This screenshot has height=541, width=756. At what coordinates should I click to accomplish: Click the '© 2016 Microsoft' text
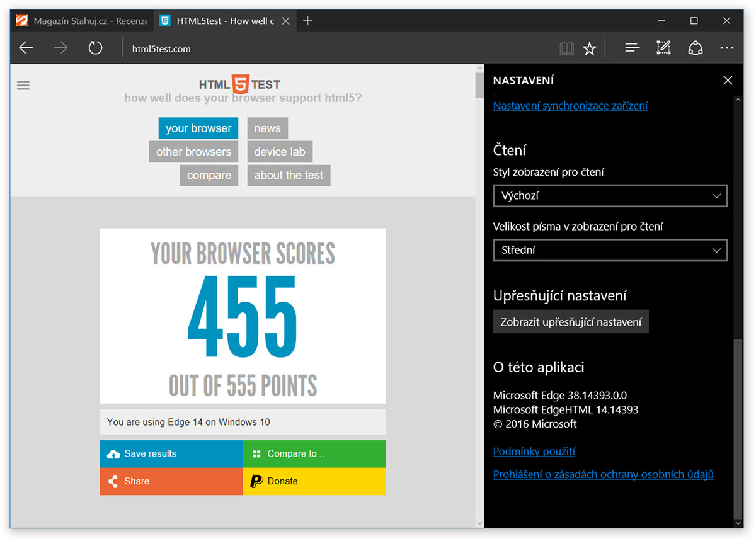click(x=535, y=424)
